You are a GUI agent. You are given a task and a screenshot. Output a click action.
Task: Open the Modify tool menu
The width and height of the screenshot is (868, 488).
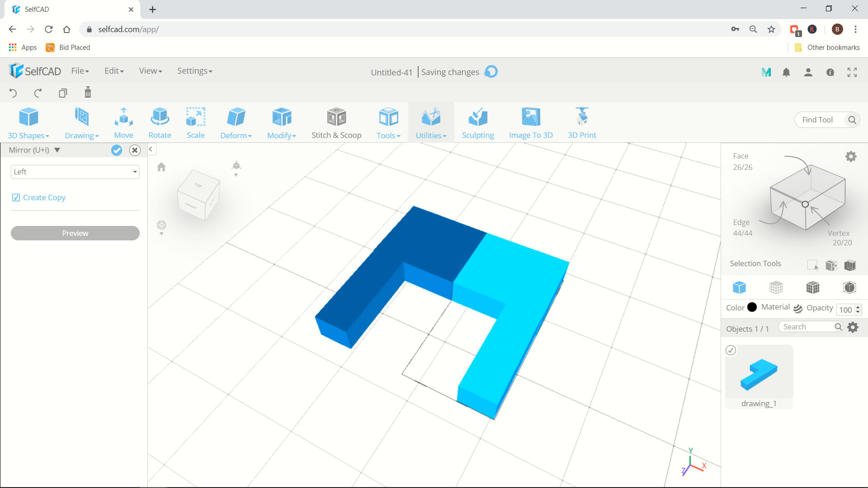point(282,123)
